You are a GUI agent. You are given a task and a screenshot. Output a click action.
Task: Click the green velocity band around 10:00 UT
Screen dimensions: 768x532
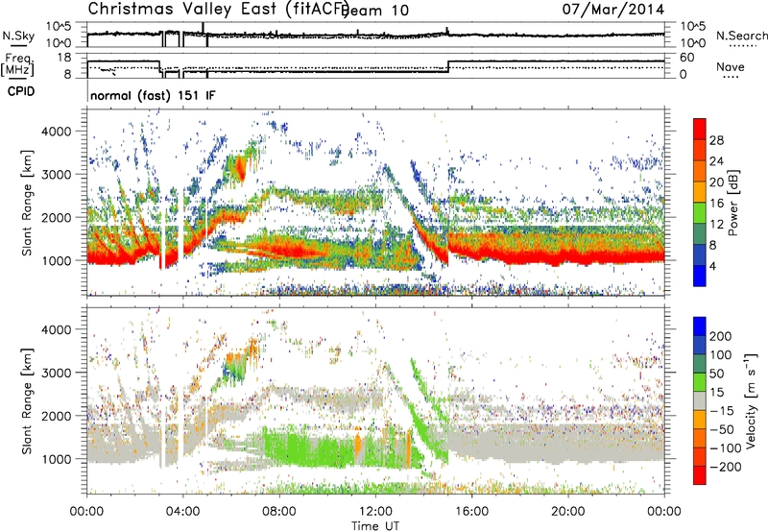pos(314,448)
